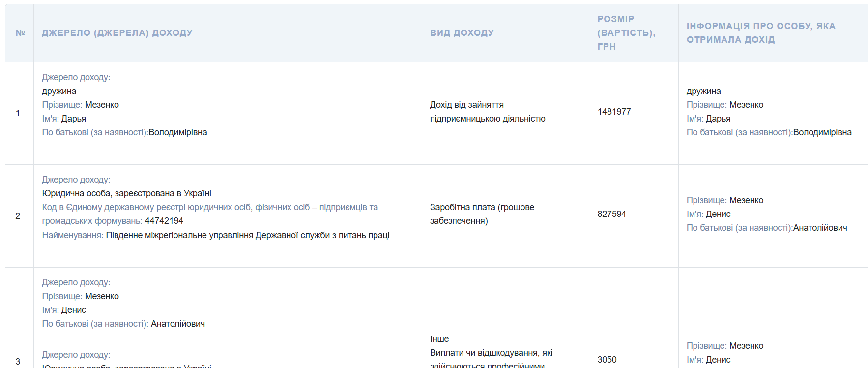Click 'Виплати чи відшкодування, які' text
The image size is (868, 368).
[x=491, y=353]
